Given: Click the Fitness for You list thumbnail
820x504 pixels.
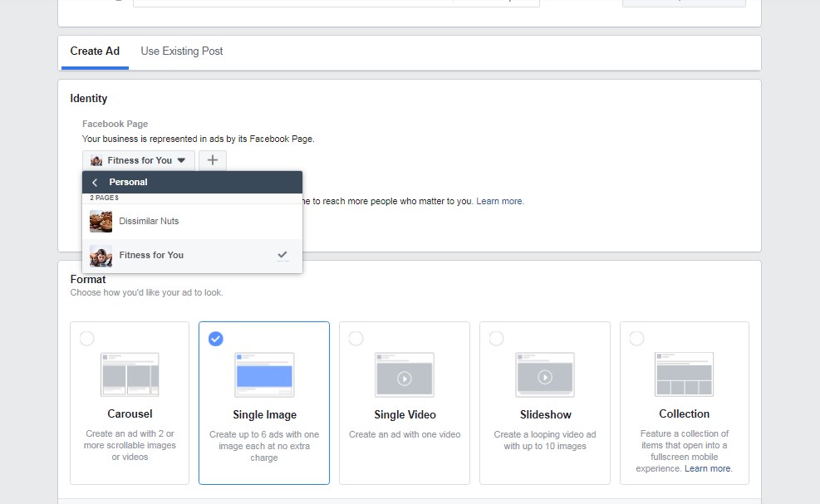Looking at the screenshot, I should (x=101, y=256).
